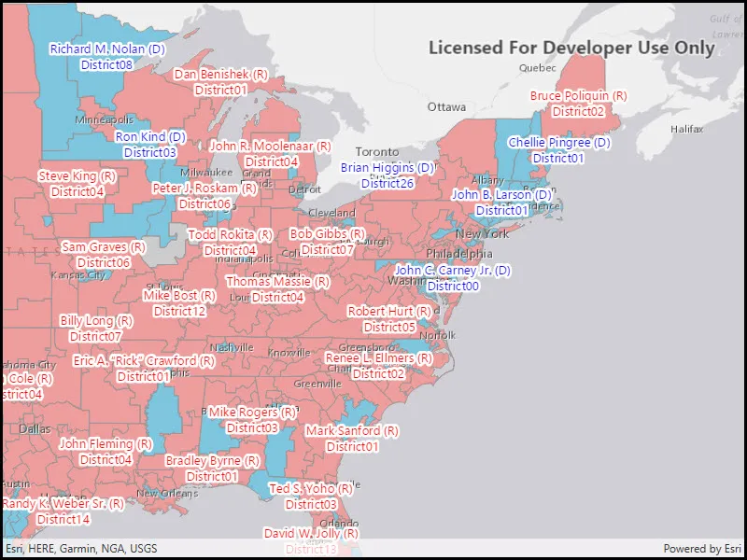The height and width of the screenshot is (560, 747).
Task: Select the Steve King (R) label
Action: coord(78,184)
